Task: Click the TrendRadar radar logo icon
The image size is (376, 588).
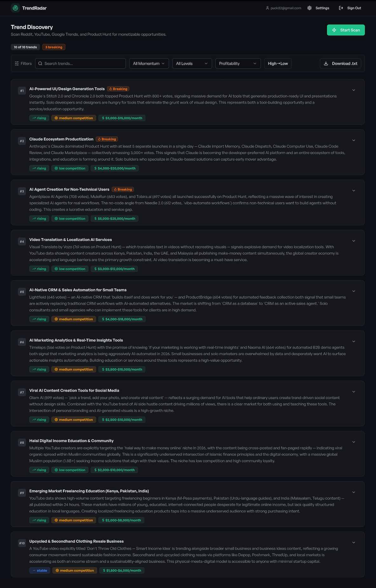Action: pos(15,8)
